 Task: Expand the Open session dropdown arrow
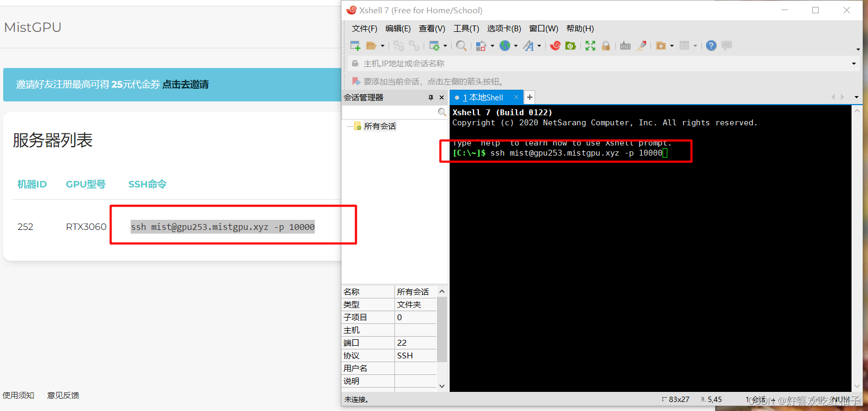382,46
